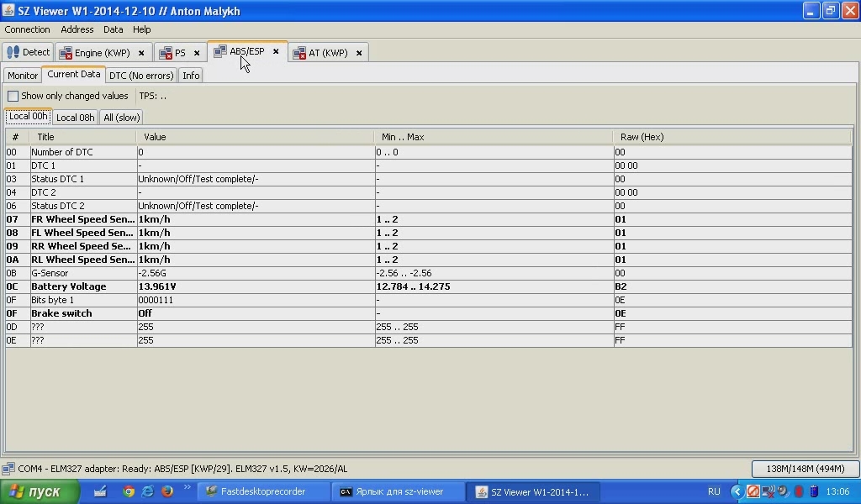Close the PS tab
This screenshot has width=861, height=504.
[197, 53]
